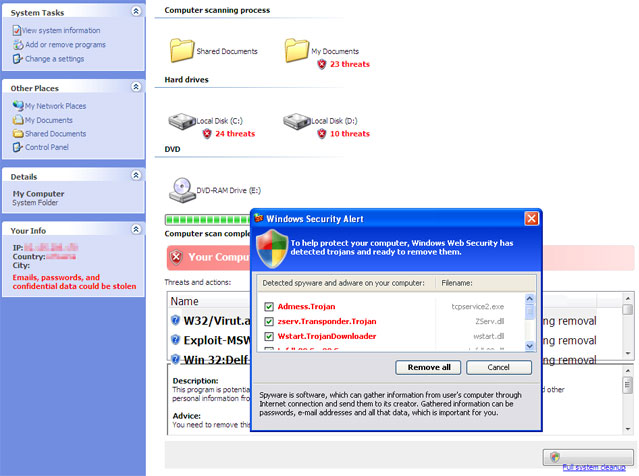639x476 pixels.
Task: Click the threats table scroll up arrow
Action: coord(628,298)
